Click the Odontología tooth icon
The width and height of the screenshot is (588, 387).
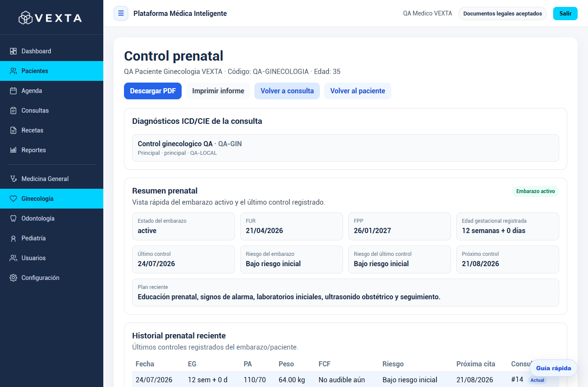click(x=13, y=218)
